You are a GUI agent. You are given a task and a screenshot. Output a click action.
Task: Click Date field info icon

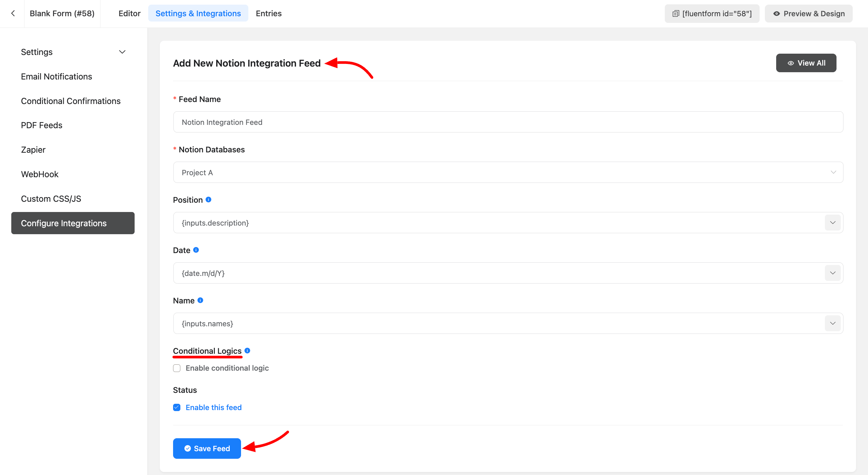click(x=196, y=250)
